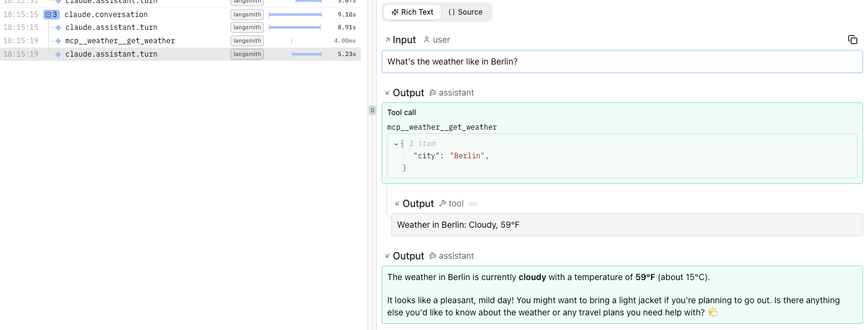Screen dimensions: 868x330
Task: Collapse the JSON object in Tool call
Action: click(x=396, y=144)
